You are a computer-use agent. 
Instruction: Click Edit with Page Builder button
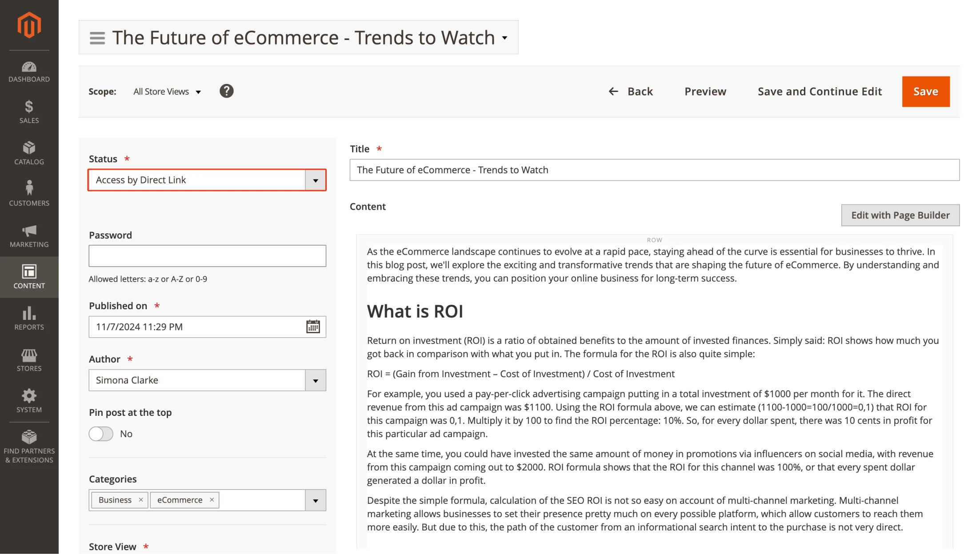900,215
